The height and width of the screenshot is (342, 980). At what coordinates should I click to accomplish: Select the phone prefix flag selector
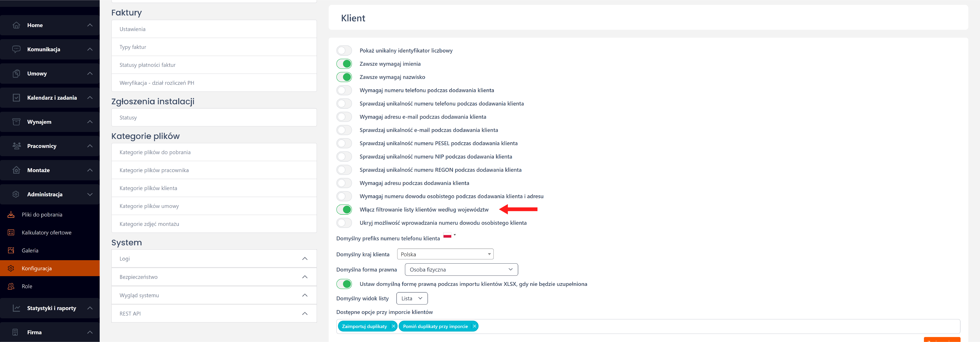tap(449, 235)
